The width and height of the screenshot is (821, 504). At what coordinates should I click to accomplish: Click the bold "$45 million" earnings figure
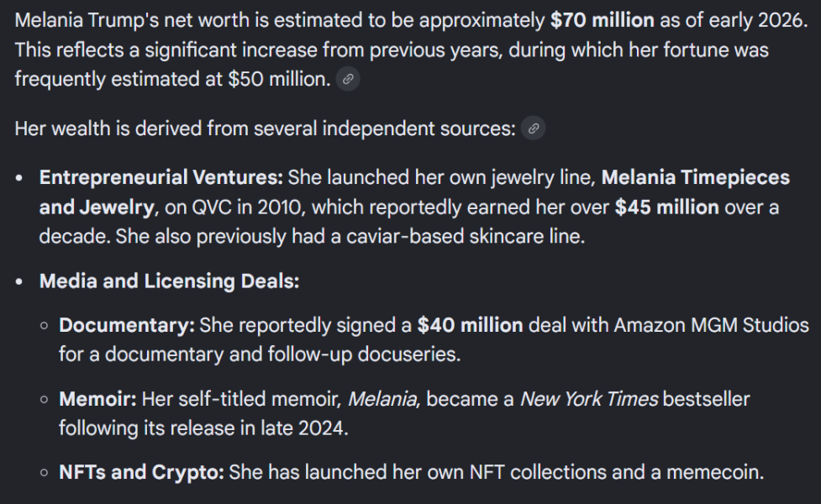tap(667, 207)
